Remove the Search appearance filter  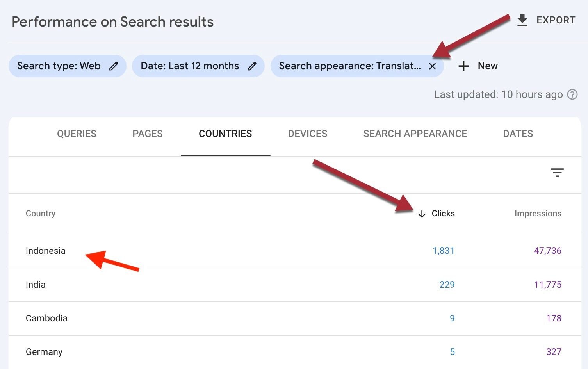(432, 66)
